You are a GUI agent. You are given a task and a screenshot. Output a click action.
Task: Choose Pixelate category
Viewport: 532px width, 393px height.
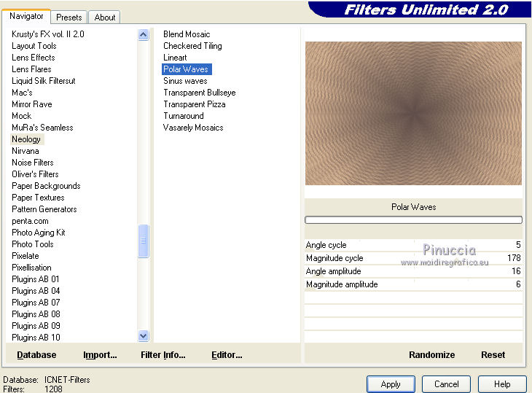[x=25, y=256]
